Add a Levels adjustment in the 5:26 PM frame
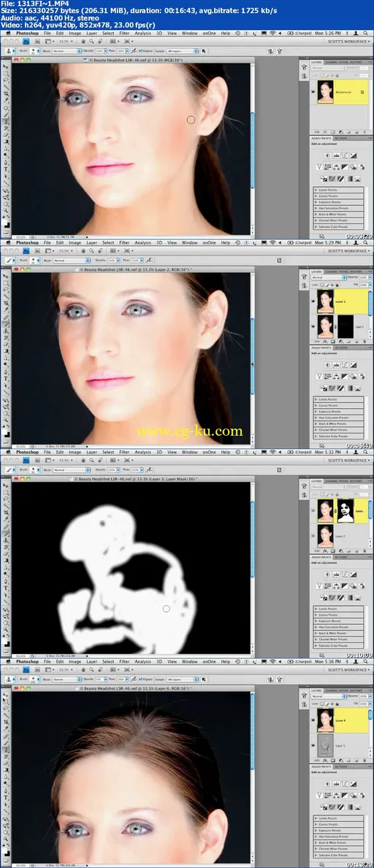The width and height of the screenshot is (374, 868). pyautogui.click(x=336, y=155)
